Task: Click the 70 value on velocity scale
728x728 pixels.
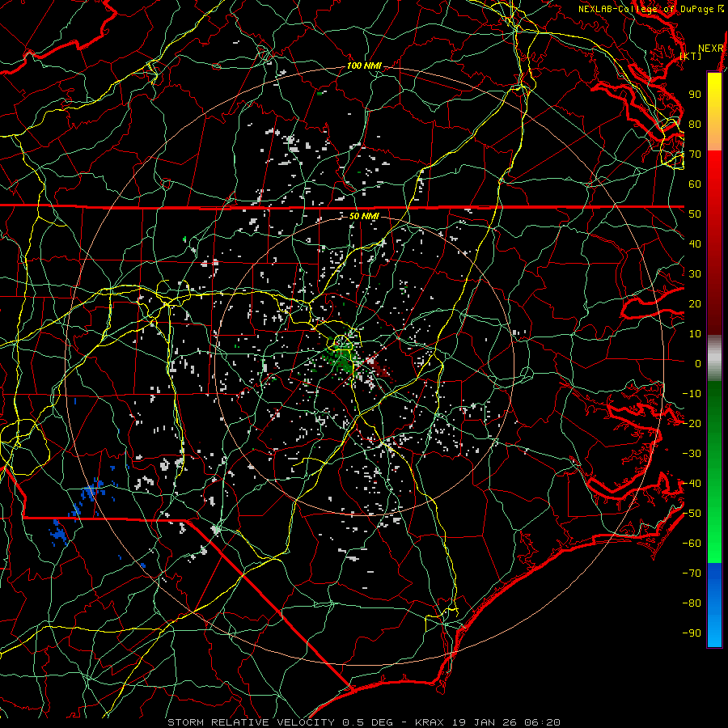Action: click(695, 154)
